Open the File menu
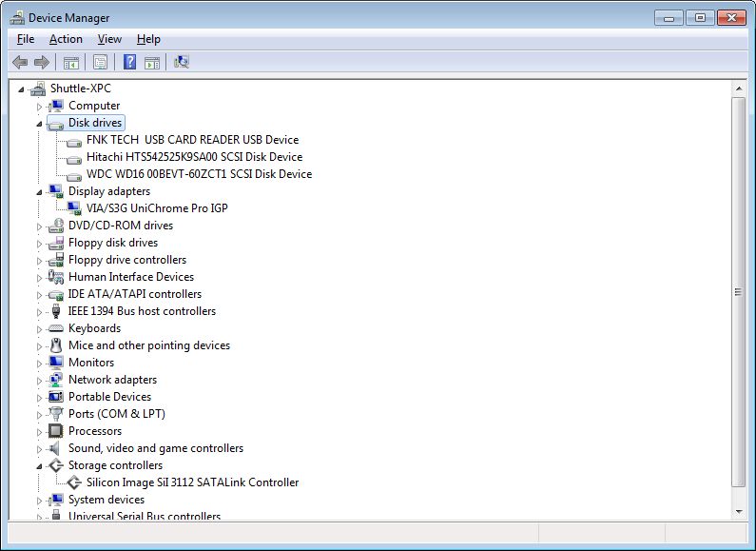 point(26,39)
